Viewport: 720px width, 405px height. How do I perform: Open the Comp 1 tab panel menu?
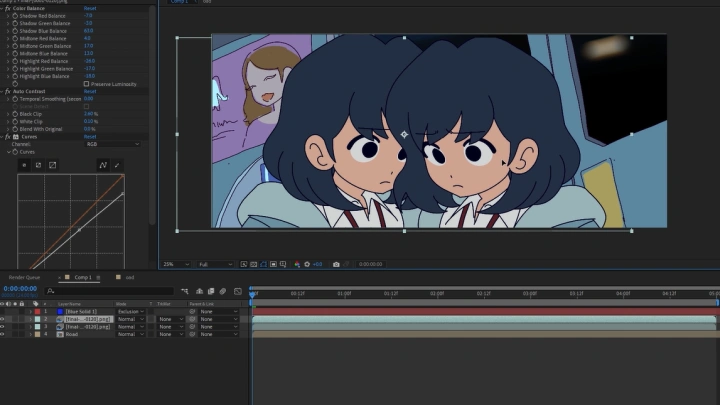[98, 277]
